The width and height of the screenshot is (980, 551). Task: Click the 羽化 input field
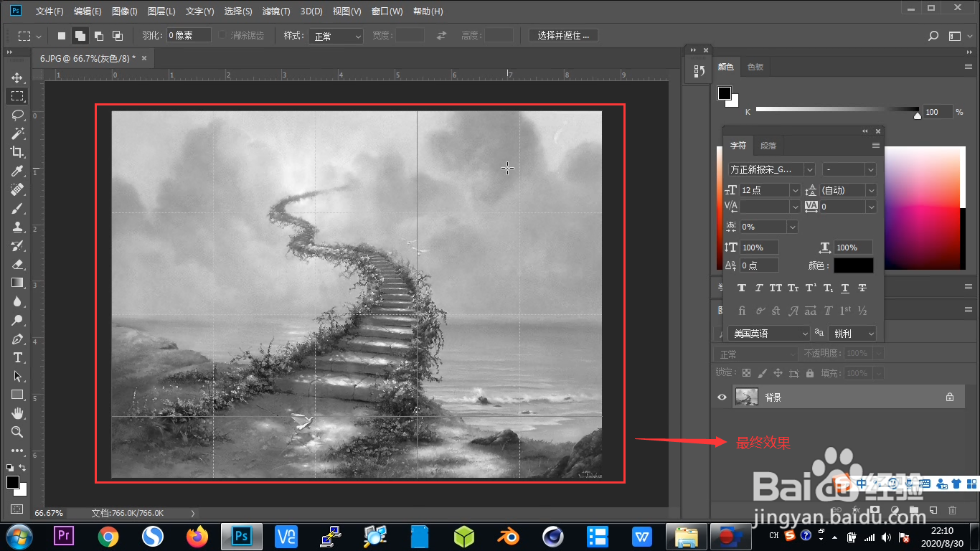(x=189, y=35)
